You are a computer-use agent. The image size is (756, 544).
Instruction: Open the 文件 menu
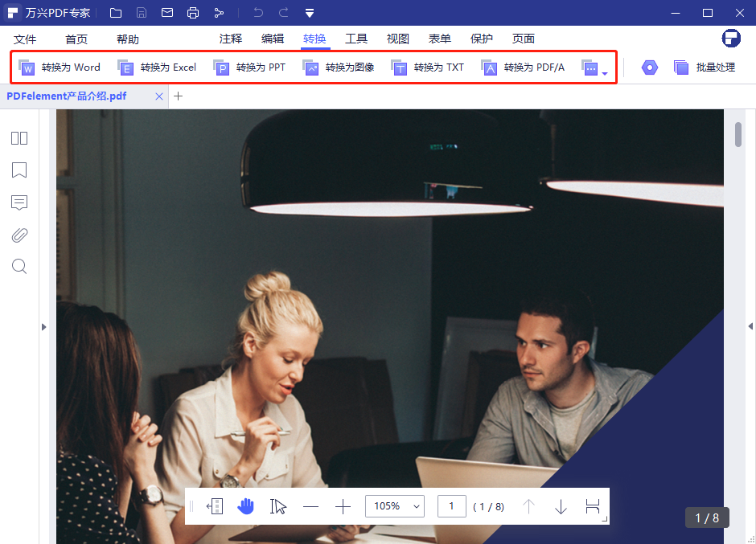coord(25,39)
